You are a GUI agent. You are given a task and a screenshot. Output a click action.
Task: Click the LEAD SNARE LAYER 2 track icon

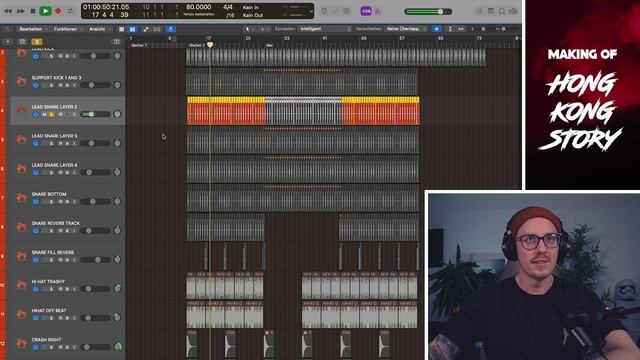(21, 110)
